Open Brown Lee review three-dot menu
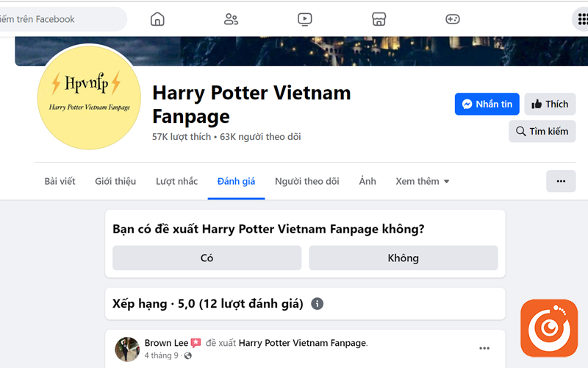 (x=484, y=348)
